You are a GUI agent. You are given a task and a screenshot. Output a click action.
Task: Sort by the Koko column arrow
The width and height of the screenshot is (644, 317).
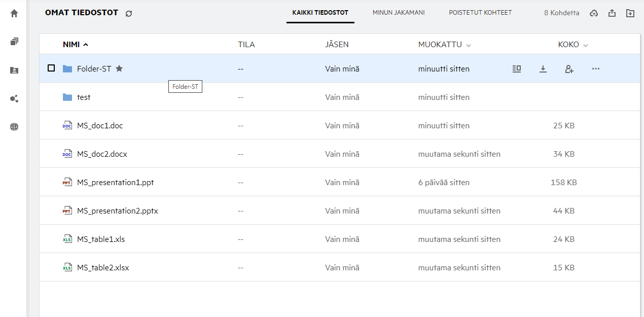(x=586, y=45)
